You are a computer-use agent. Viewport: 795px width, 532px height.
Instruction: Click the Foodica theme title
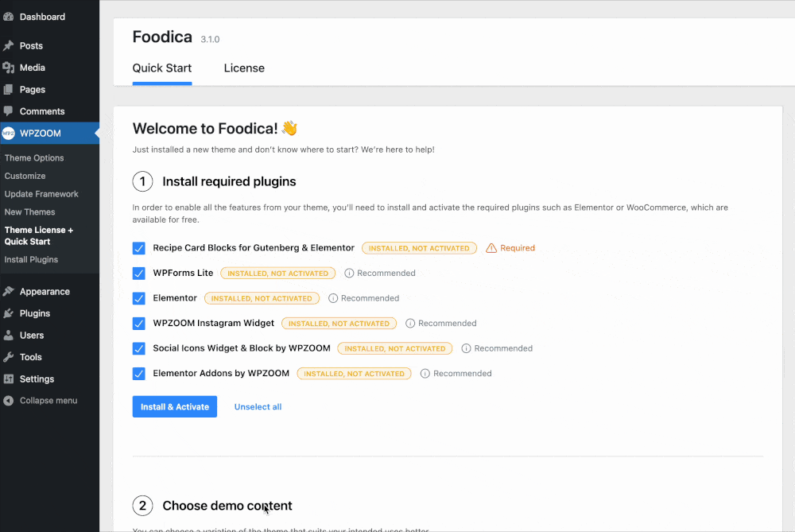[162, 37]
